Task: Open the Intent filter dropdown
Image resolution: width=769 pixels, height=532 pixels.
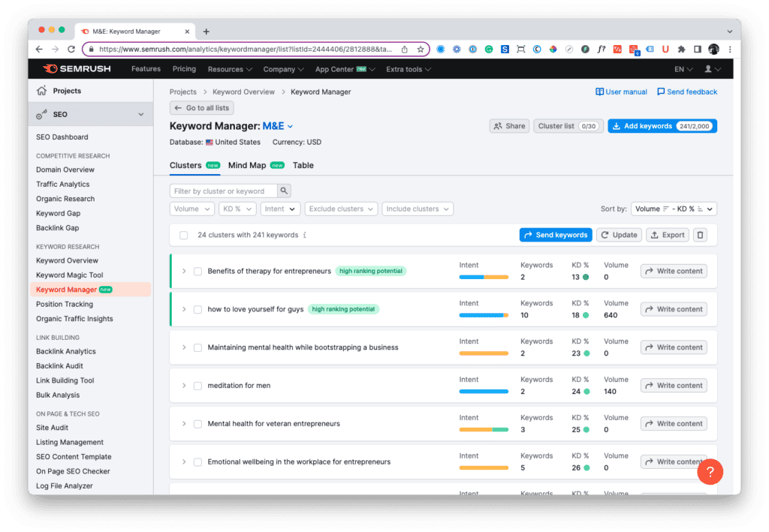Action: pyautogui.click(x=279, y=209)
